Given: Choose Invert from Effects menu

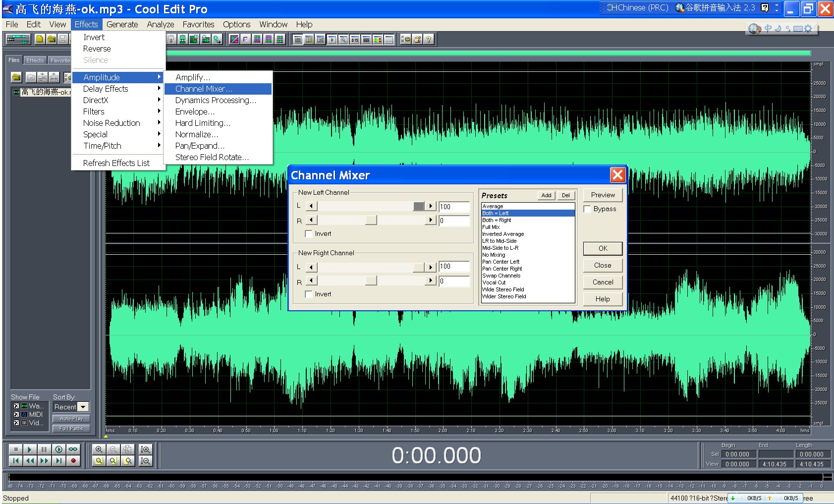Looking at the screenshot, I should point(118,37).
